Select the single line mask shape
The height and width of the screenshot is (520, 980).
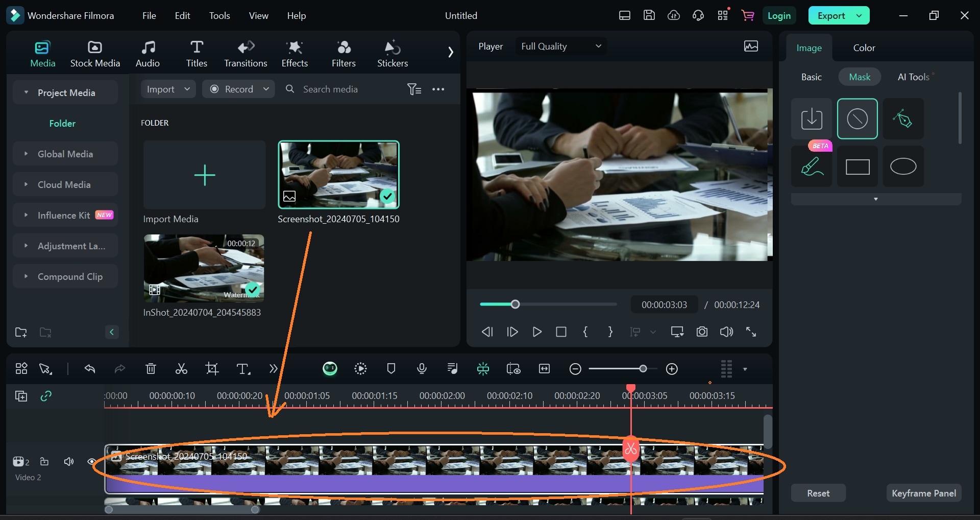tap(857, 119)
